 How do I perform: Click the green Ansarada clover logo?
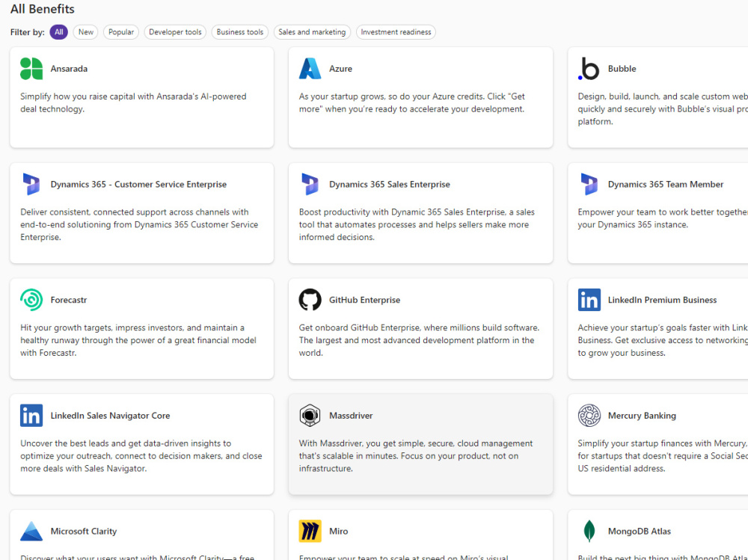31,69
